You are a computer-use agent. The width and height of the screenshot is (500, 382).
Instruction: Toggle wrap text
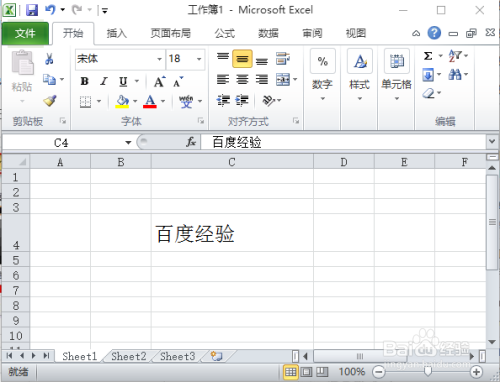click(x=283, y=59)
